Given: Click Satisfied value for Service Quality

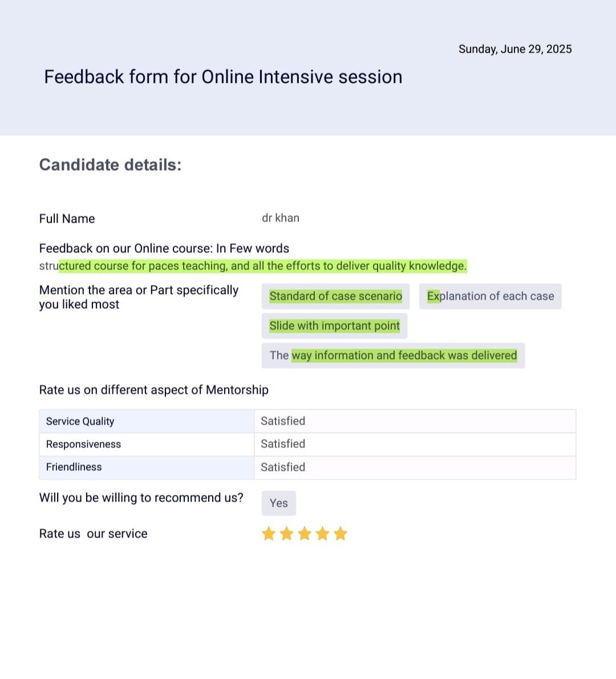Looking at the screenshot, I should (283, 421).
